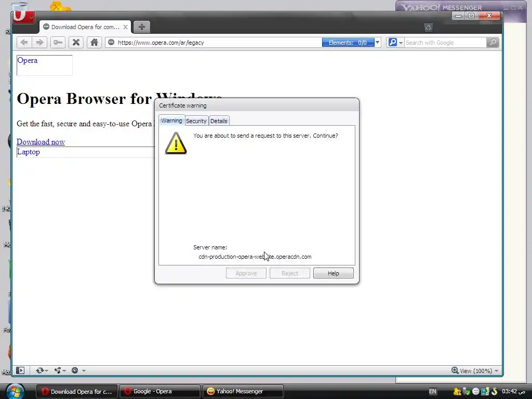Open the Windows Start orb
The width and height of the screenshot is (532, 399).
(x=14, y=392)
